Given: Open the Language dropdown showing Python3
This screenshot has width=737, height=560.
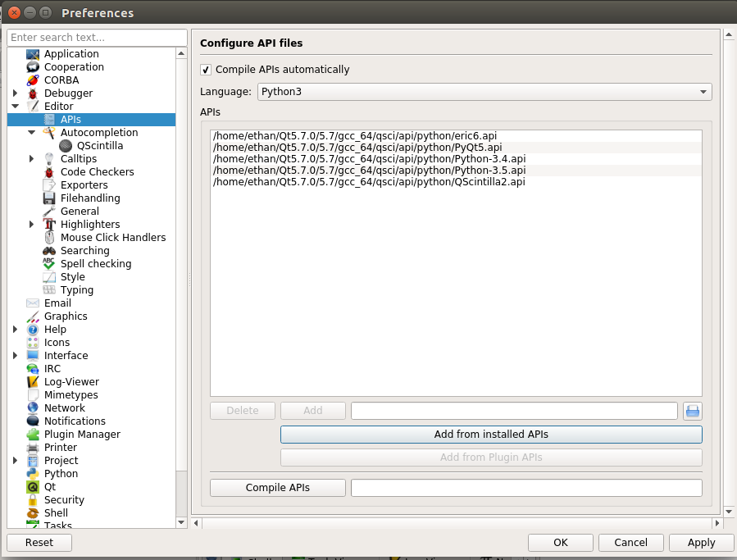Looking at the screenshot, I should coord(485,92).
